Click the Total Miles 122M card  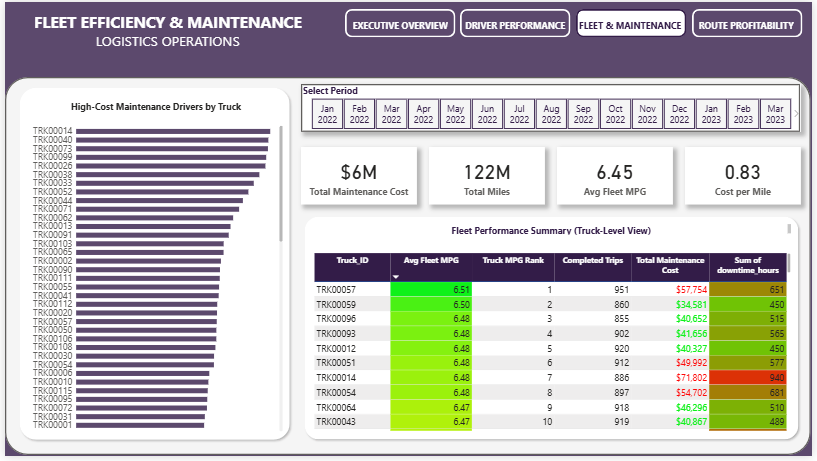[487, 176]
